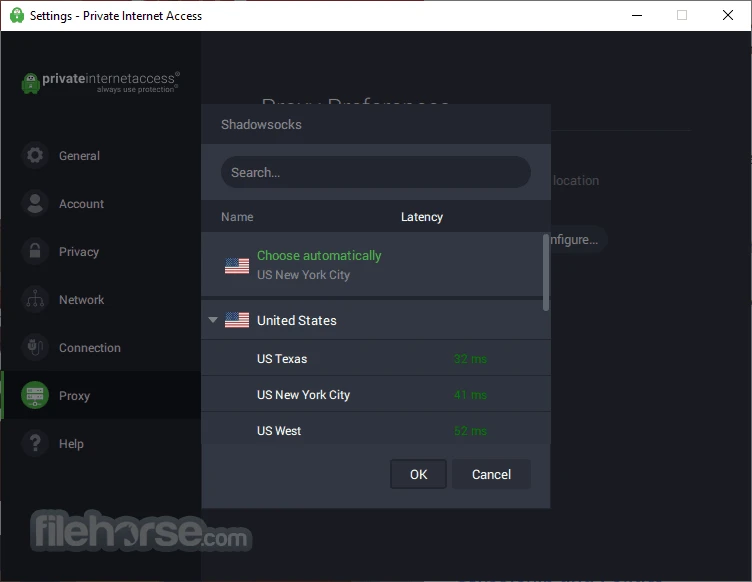Click the 41 ms latency value

(x=470, y=395)
